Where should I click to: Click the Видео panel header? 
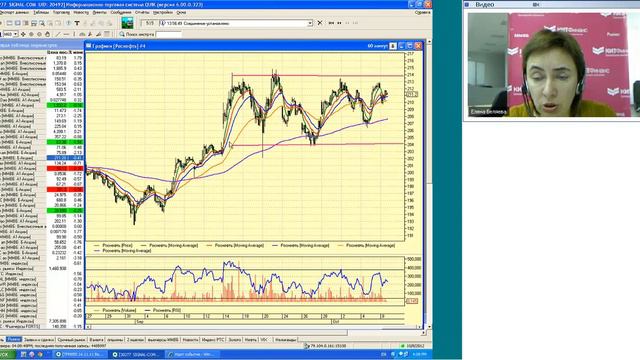[x=551, y=4]
